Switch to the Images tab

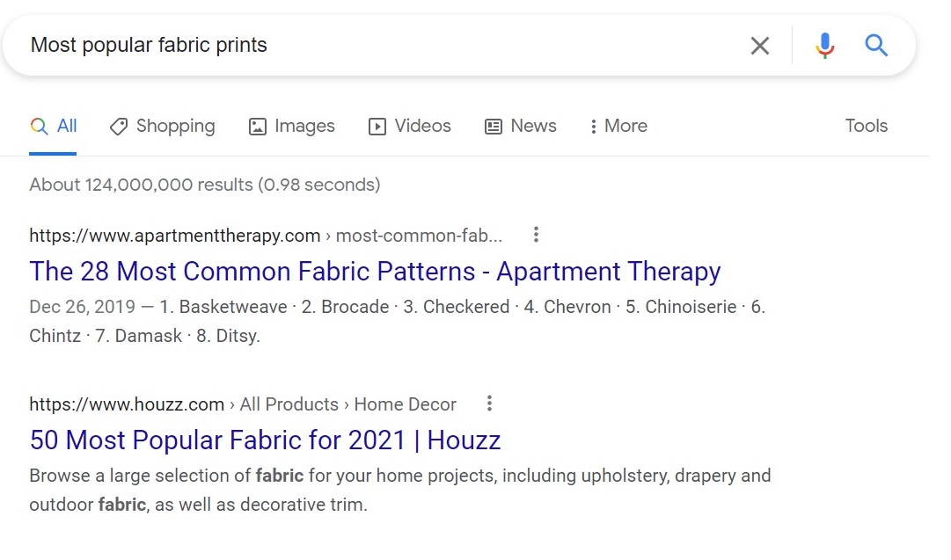click(x=292, y=126)
